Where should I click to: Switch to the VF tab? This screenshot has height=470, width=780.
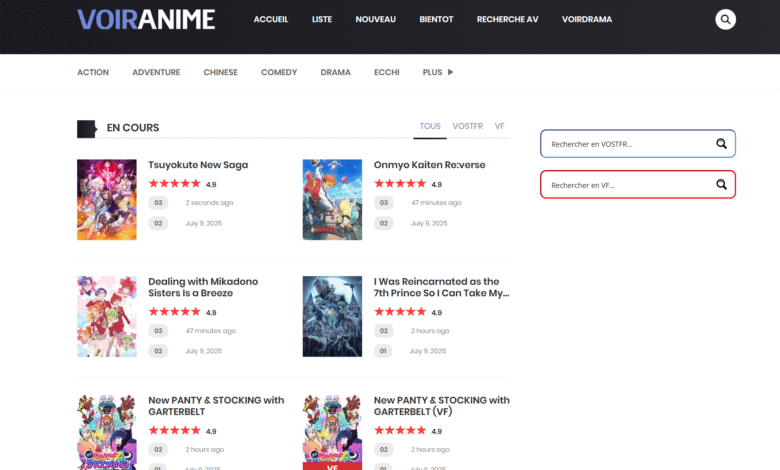(499, 126)
